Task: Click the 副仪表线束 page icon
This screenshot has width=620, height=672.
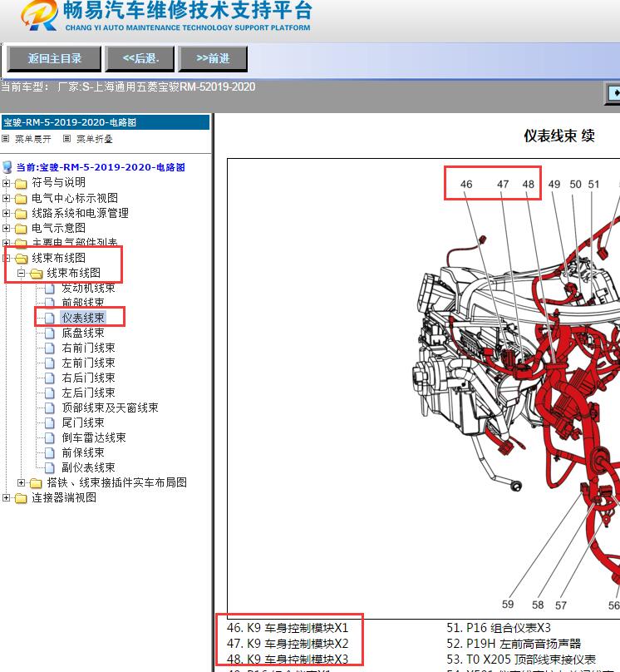Action: [50, 468]
